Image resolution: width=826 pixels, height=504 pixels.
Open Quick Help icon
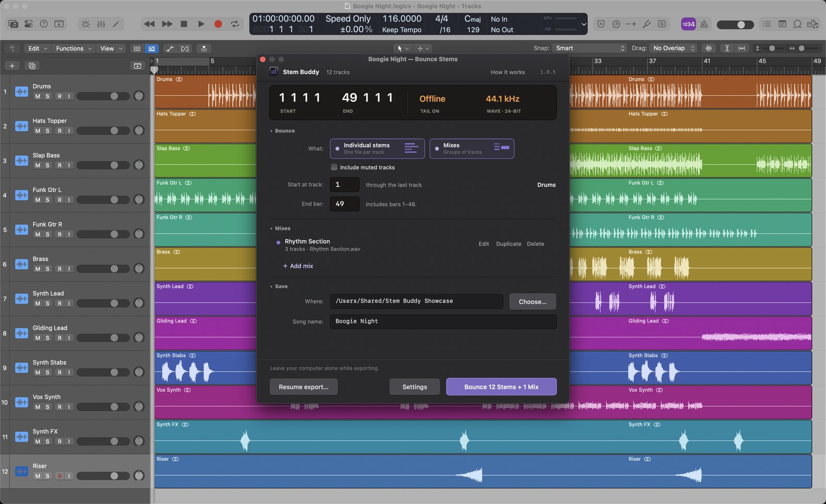point(44,24)
